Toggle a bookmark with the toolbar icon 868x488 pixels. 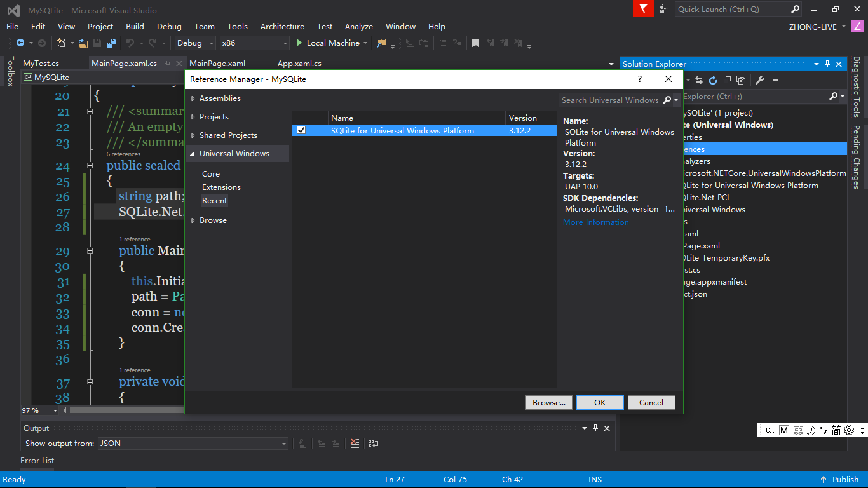pos(475,43)
